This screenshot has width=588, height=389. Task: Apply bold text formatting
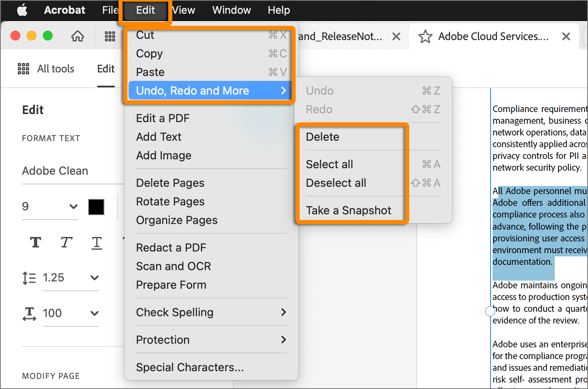pyautogui.click(x=36, y=242)
